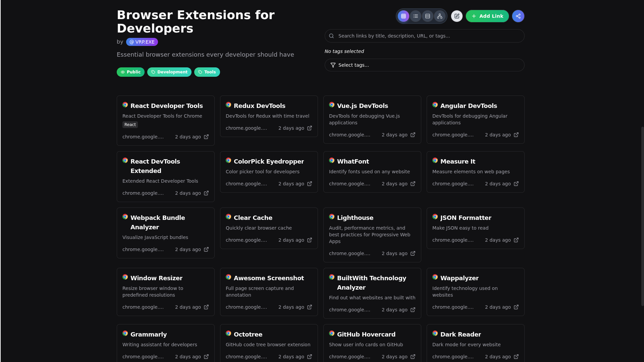The image size is (644, 362).
Task: Open React Developer Tools external link icon
Action: point(206,137)
